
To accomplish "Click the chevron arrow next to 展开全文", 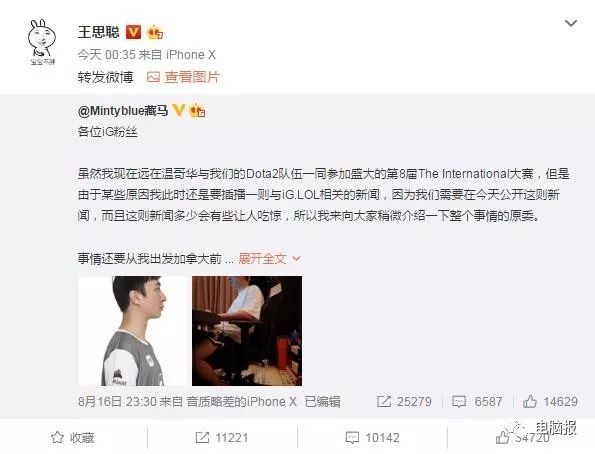I will point(296,259).
